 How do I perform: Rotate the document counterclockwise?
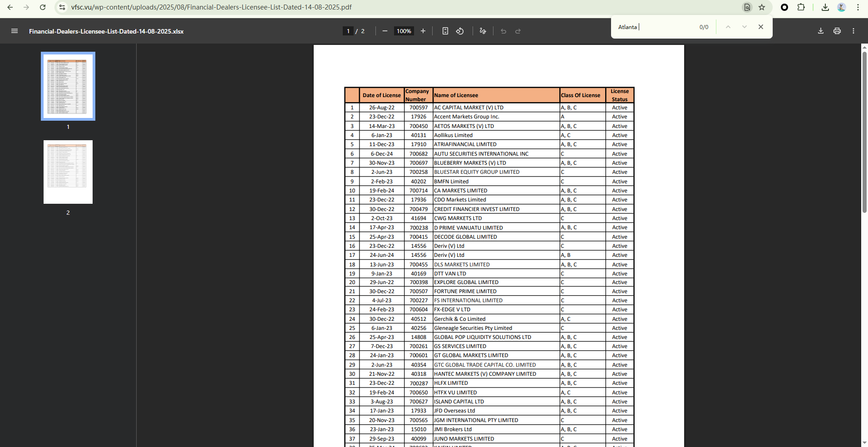(460, 31)
